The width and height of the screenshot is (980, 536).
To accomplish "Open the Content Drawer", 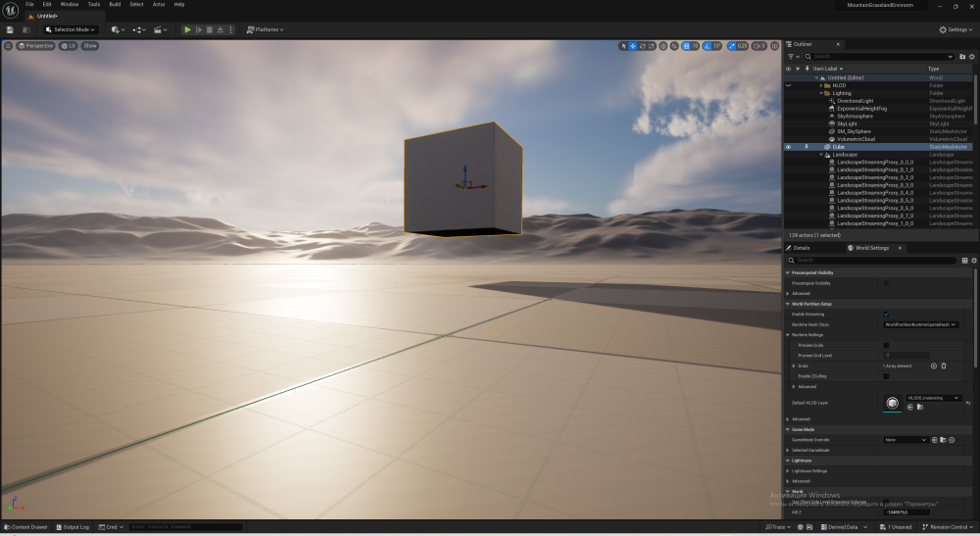I will [25, 527].
